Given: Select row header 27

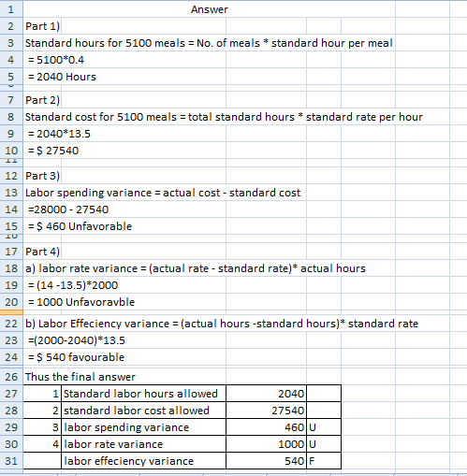Looking at the screenshot, I should pyautogui.click(x=11, y=394).
